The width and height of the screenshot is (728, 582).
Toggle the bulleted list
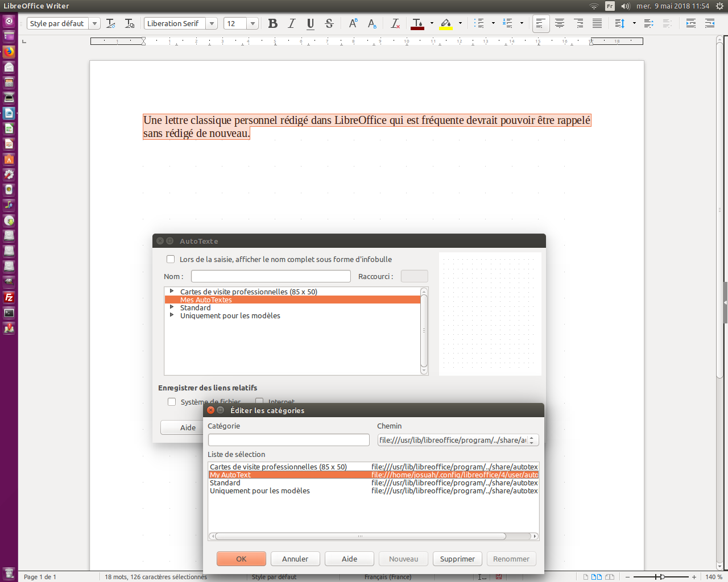(x=479, y=23)
